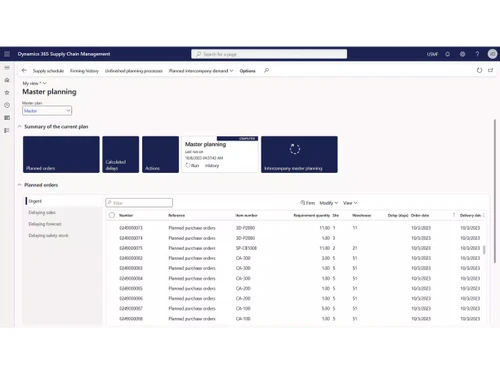500x375 pixels.
Task: Click the Search for a page field
Action: [x=269, y=54]
